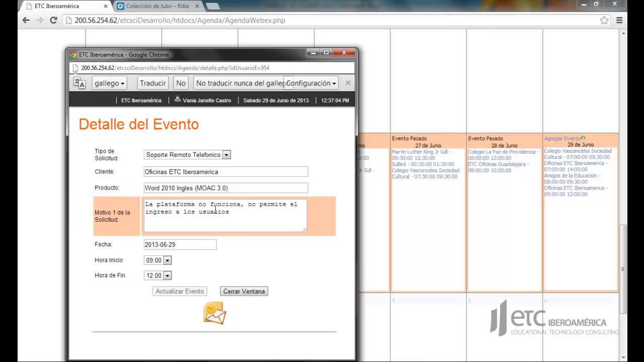Open the Chrome menu icon
644x362 pixels.
619,21
